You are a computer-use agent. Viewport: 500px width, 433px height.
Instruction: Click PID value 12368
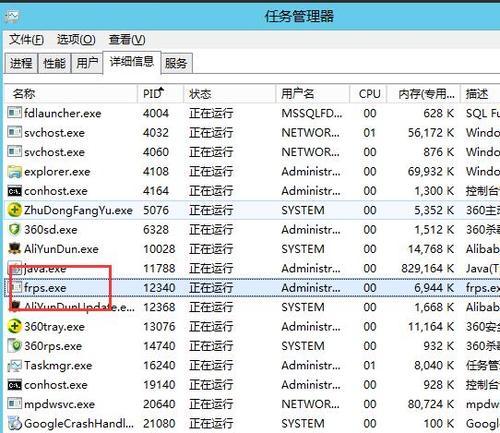click(159, 307)
